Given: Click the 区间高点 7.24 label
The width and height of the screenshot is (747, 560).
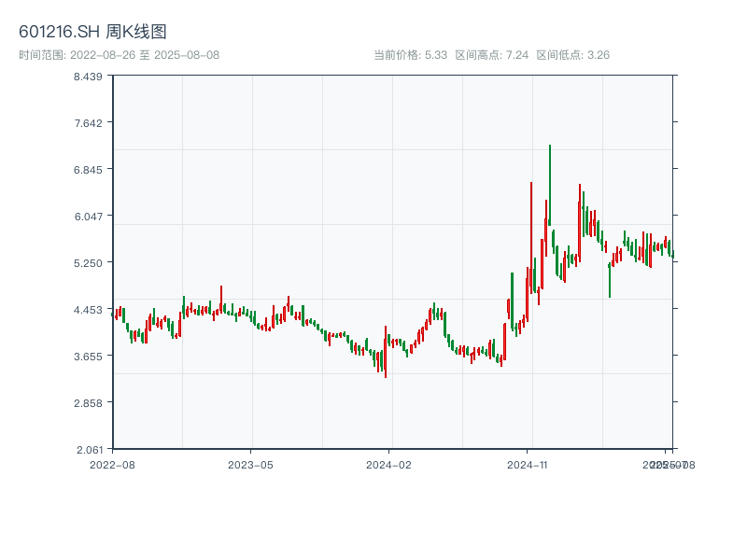Looking at the screenshot, I should pyautogui.click(x=491, y=55).
